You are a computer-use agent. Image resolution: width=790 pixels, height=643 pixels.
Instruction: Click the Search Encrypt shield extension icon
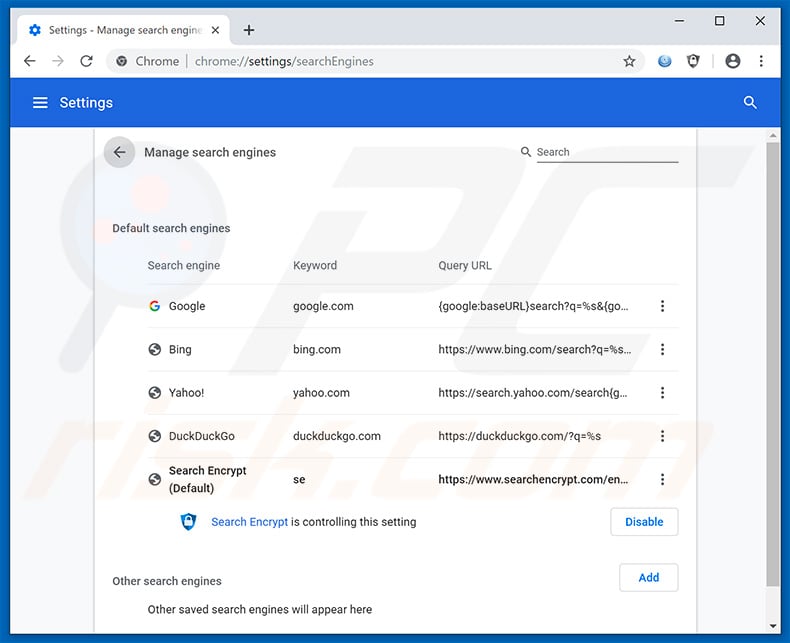188,522
